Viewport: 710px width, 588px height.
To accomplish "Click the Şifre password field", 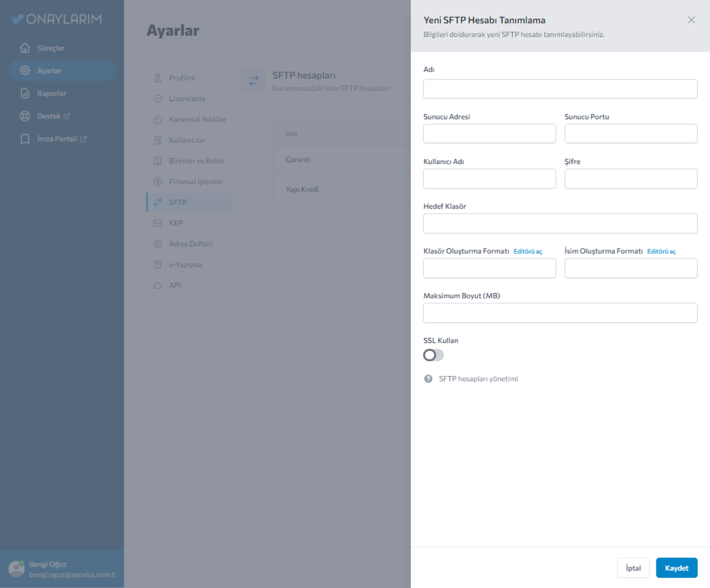I will click(631, 179).
